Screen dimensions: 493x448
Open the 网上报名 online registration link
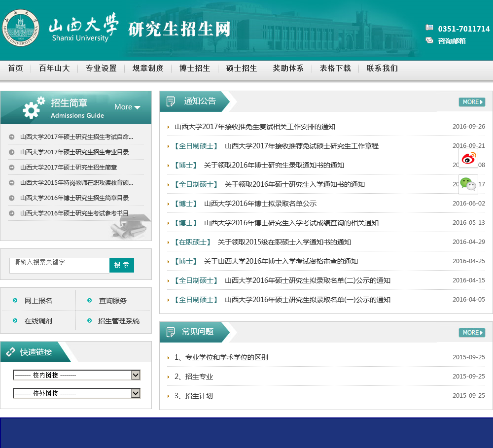(38, 301)
